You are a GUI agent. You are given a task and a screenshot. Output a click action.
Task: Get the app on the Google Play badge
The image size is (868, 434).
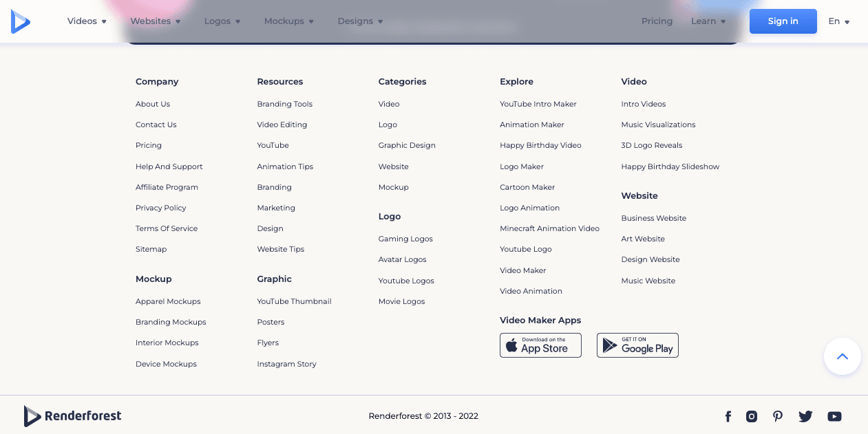(637, 345)
